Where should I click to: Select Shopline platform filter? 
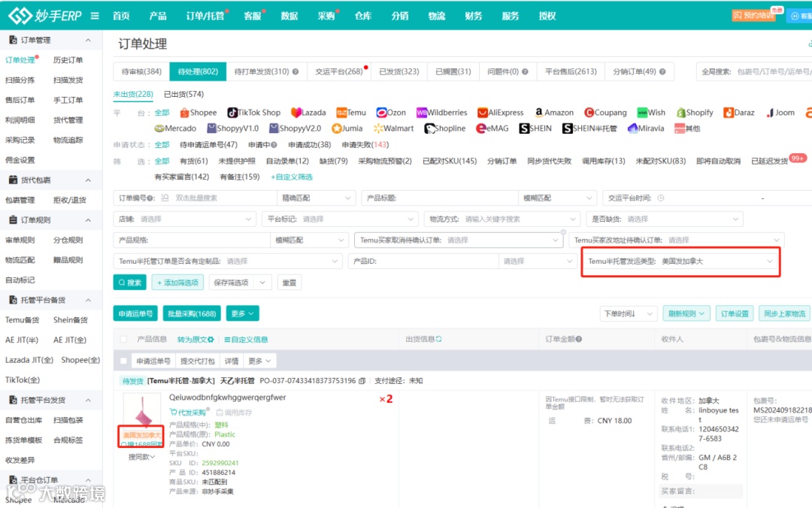[x=445, y=129]
